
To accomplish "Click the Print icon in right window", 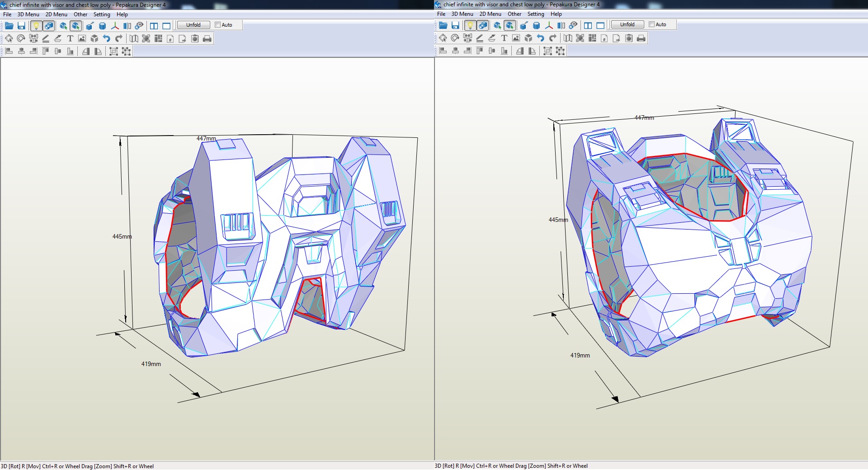I will point(641,38).
